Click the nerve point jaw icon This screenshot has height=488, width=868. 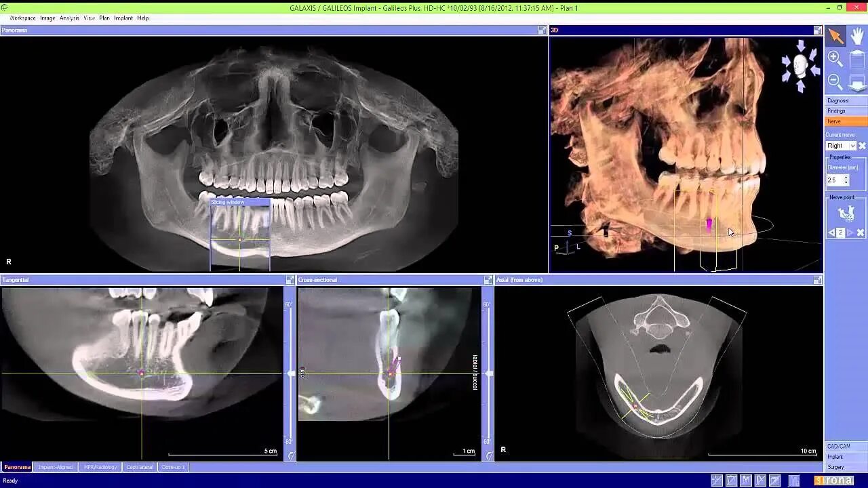(846, 213)
